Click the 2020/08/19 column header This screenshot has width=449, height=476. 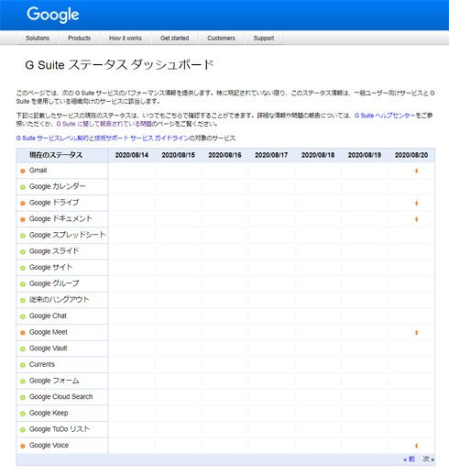[365, 155]
